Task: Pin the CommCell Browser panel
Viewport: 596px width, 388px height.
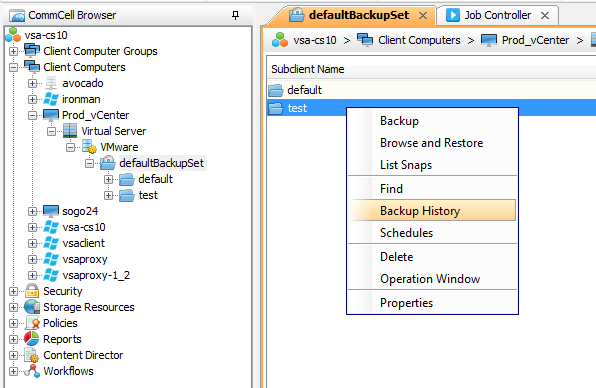Action: coord(235,15)
